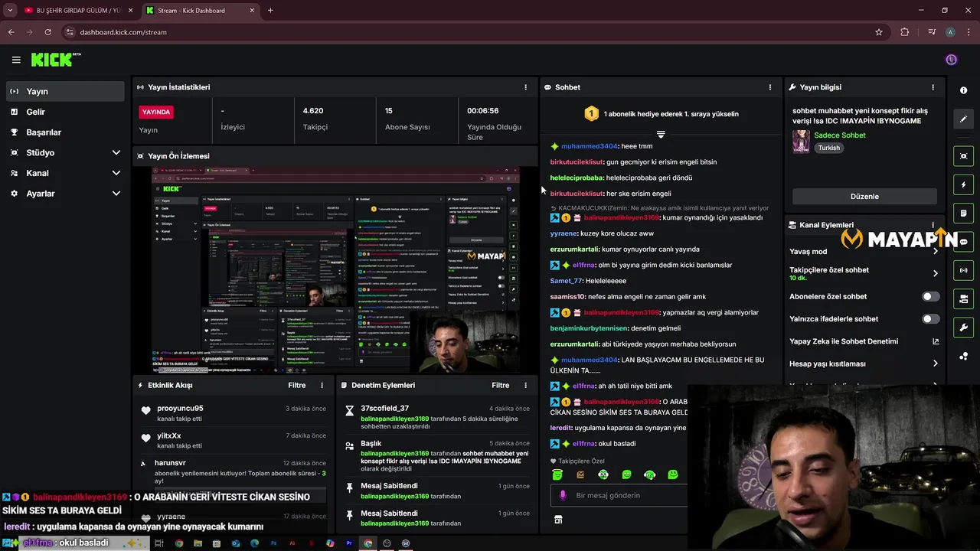Open File Explorer from the taskbar

(x=198, y=543)
